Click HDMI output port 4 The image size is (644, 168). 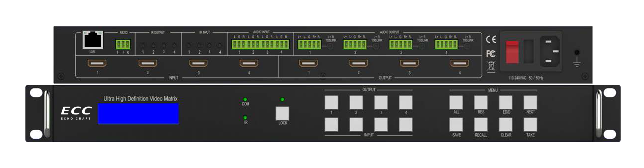click(460, 64)
